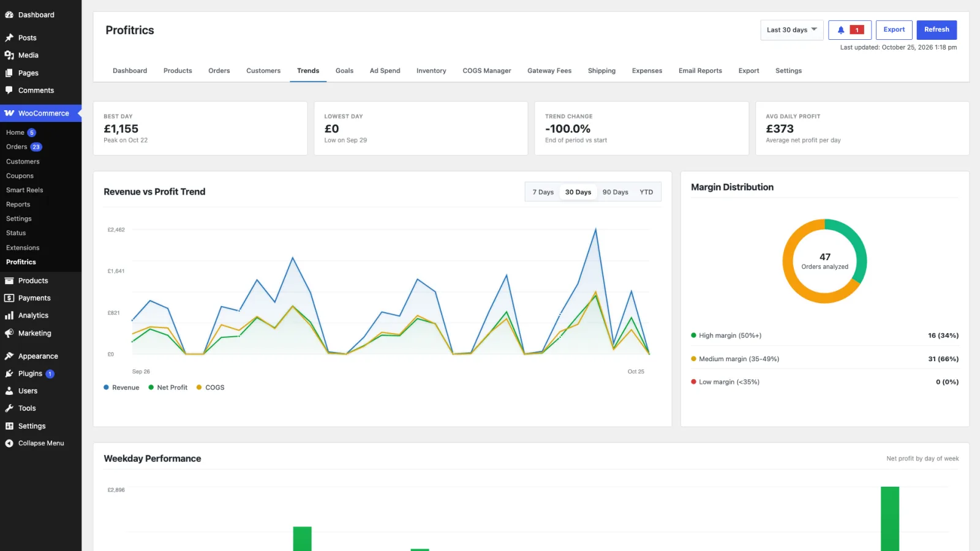Toggle Net Profit series in legend
Screen dimensions: 980x551
point(168,388)
